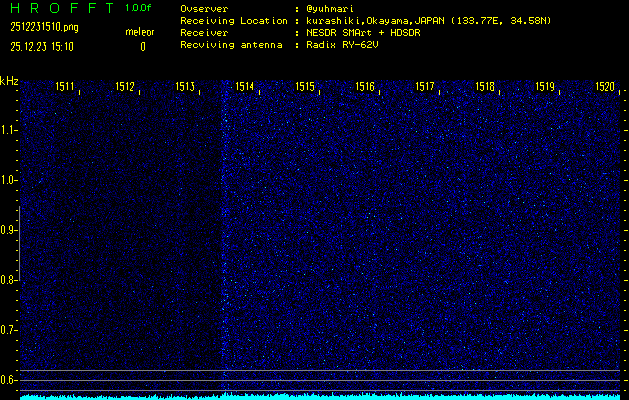Select the 1.0 frequency axis label
The width and height of the screenshot is (629, 400).
(x=9, y=180)
